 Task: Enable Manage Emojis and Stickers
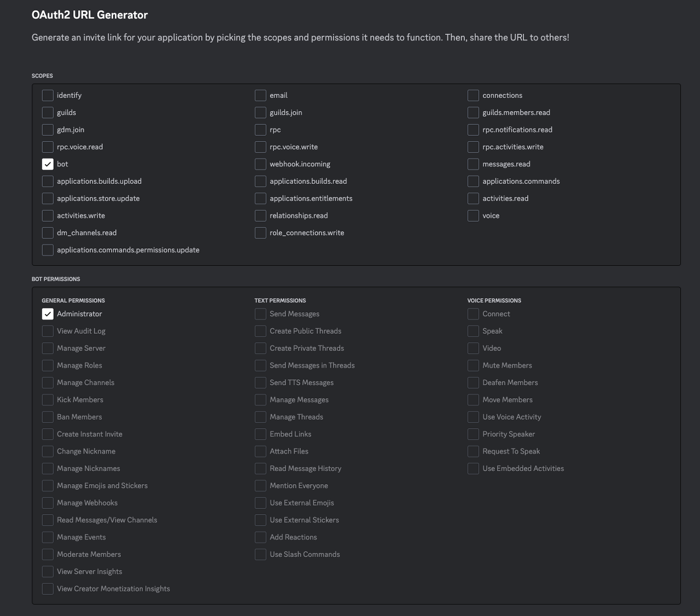(48, 486)
